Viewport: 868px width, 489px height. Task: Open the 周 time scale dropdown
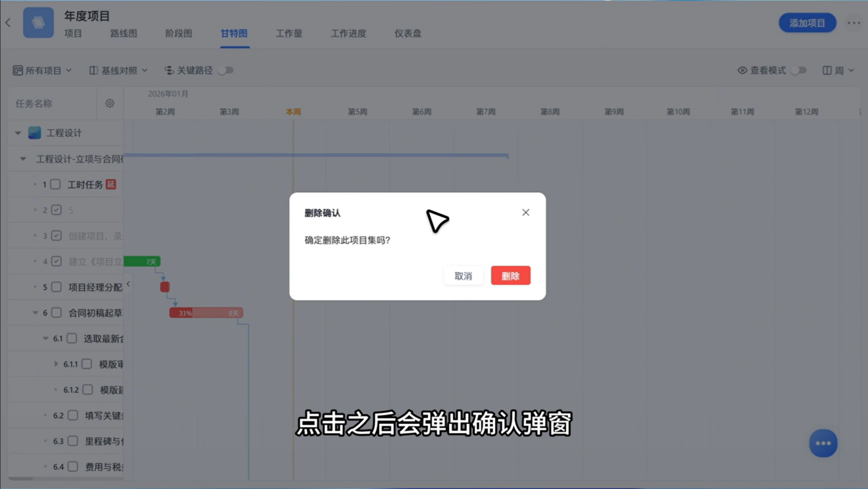point(838,70)
